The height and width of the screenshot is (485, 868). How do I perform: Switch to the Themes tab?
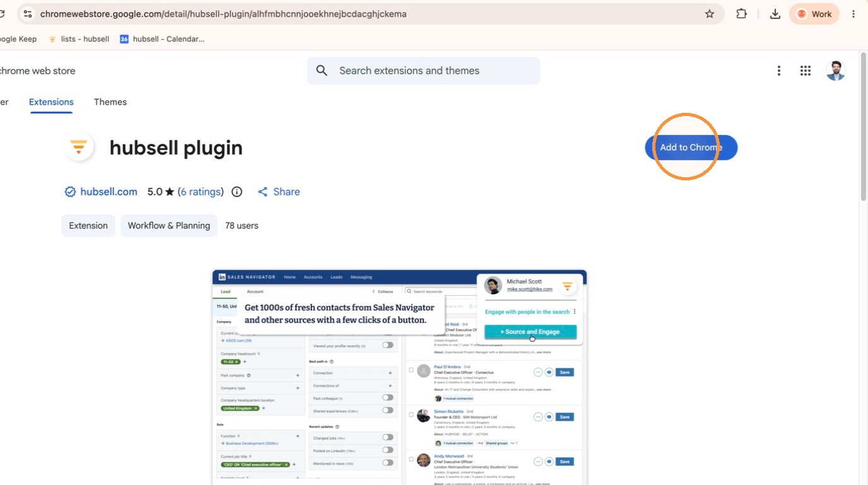(110, 102)
